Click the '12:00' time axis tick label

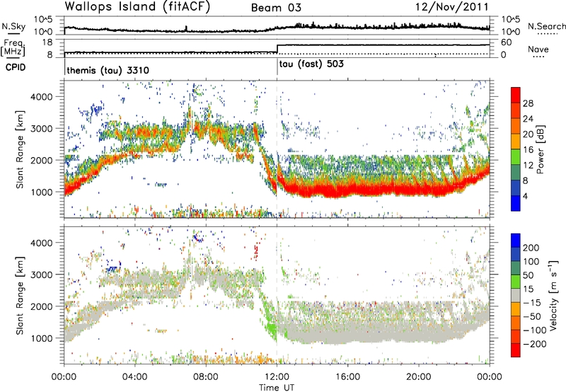click(x=277, y=376)
